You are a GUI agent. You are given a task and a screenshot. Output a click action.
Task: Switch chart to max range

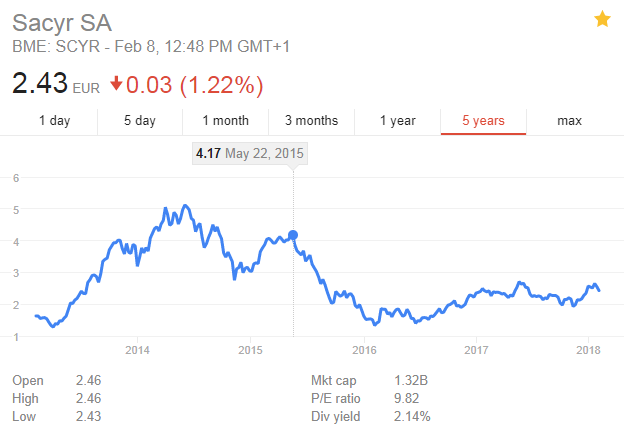(569, 121)
